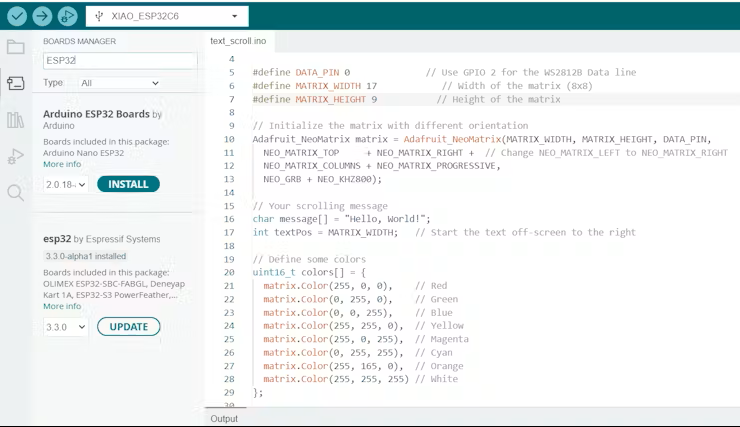The width and height of the screenshot is (740, 427).
Task: Click the matrix.Color line commented Cyan
Action: tap(358, 352)
